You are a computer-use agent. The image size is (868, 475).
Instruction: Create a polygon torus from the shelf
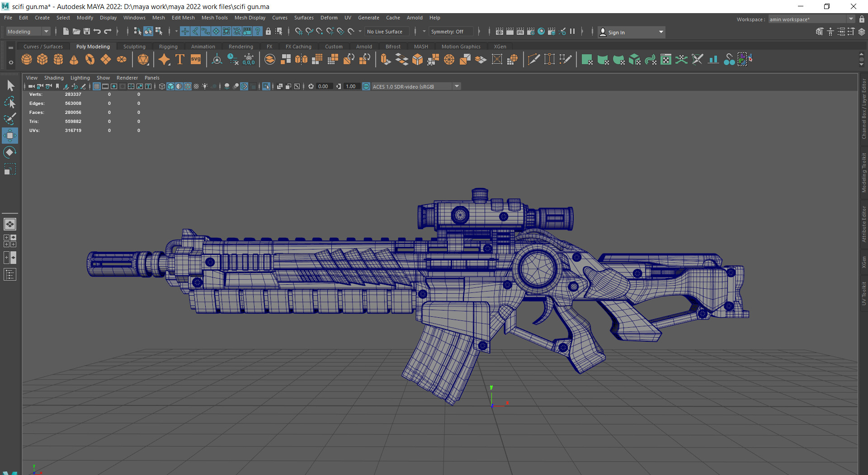click(89, 59)
